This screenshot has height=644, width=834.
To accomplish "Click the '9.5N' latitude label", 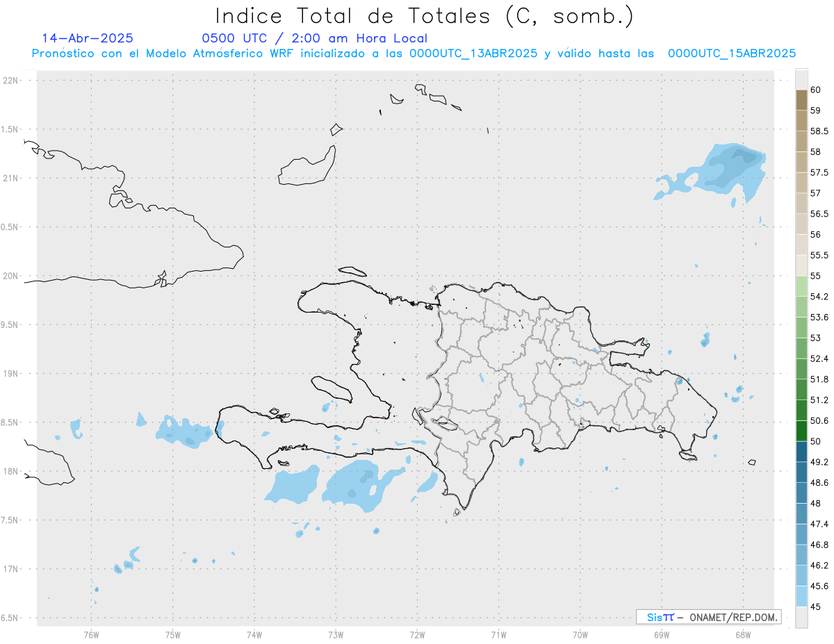I will point(10,325).
